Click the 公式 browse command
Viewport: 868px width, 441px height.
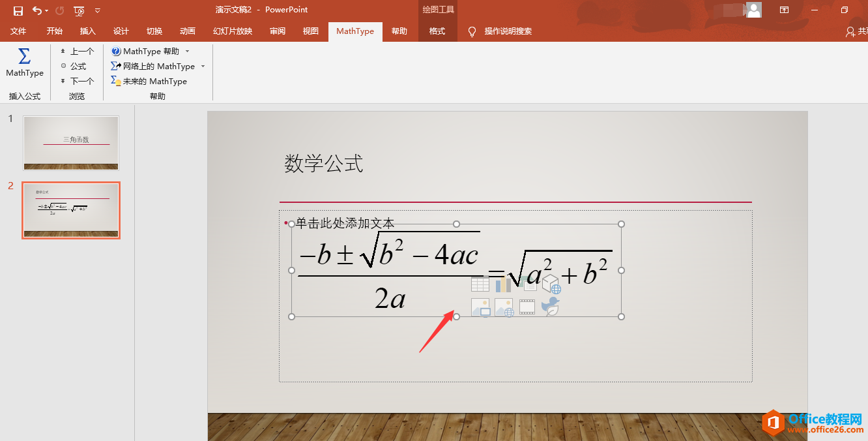click(76, 66)
